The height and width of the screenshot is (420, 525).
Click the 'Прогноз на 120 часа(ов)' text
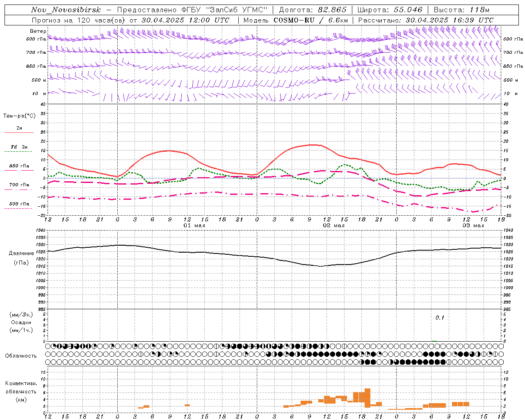point(79,20)
